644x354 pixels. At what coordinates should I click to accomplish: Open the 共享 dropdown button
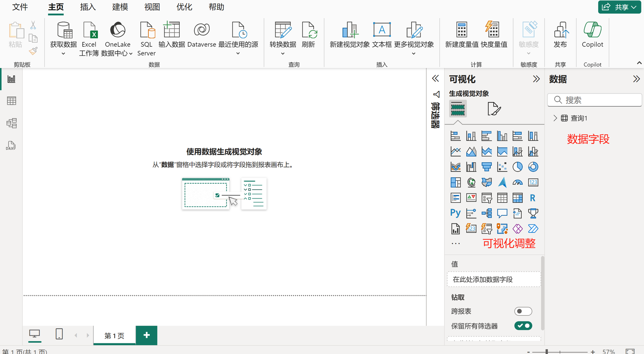coord(620,7)
